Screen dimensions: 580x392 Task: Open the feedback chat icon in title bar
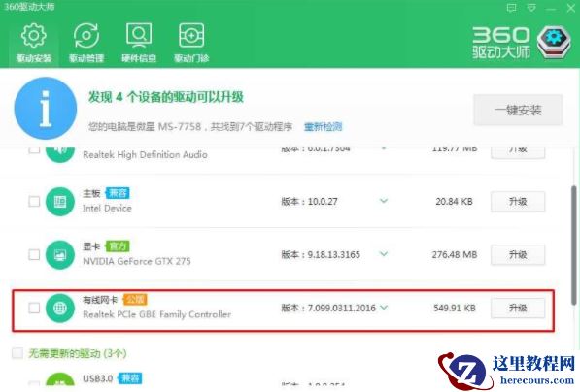512,8
